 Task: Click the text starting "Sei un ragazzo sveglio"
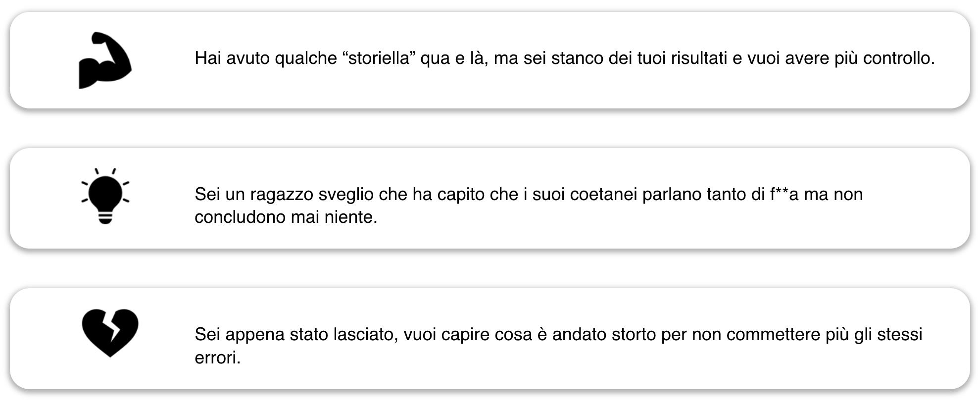click(529, 205)
